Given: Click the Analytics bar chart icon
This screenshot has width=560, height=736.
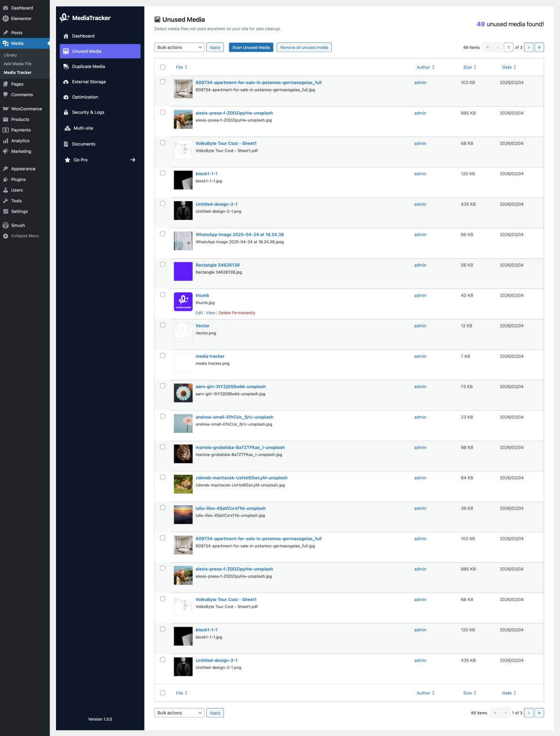Looking at the screenshot, I should tap(6, 141).
